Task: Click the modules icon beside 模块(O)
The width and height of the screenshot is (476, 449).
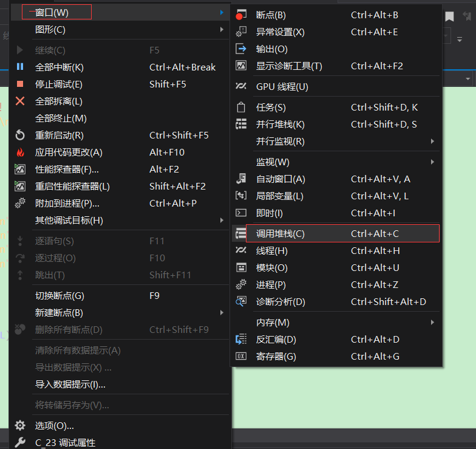Action: point(241,267)
